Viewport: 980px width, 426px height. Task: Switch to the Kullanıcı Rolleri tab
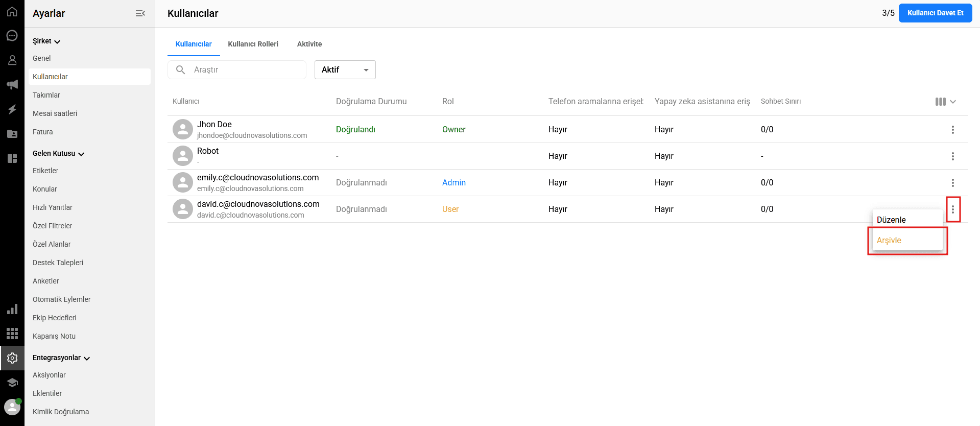click(253, 44)
